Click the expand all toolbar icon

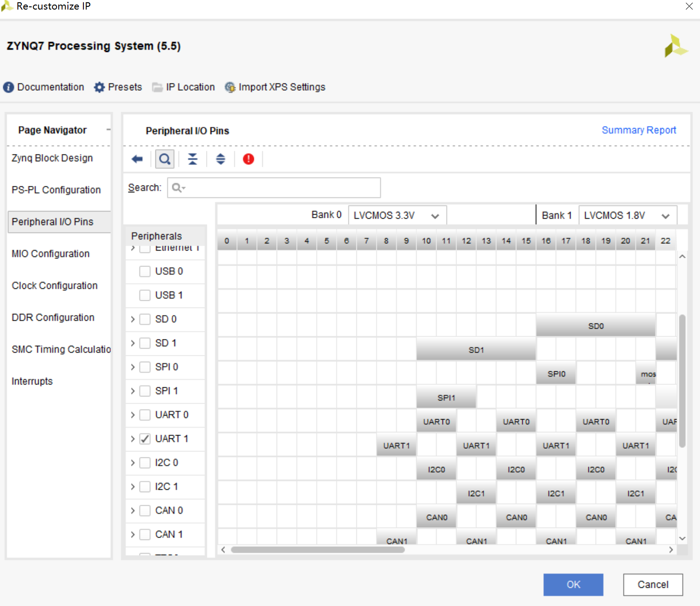click(x=221, y=159)
